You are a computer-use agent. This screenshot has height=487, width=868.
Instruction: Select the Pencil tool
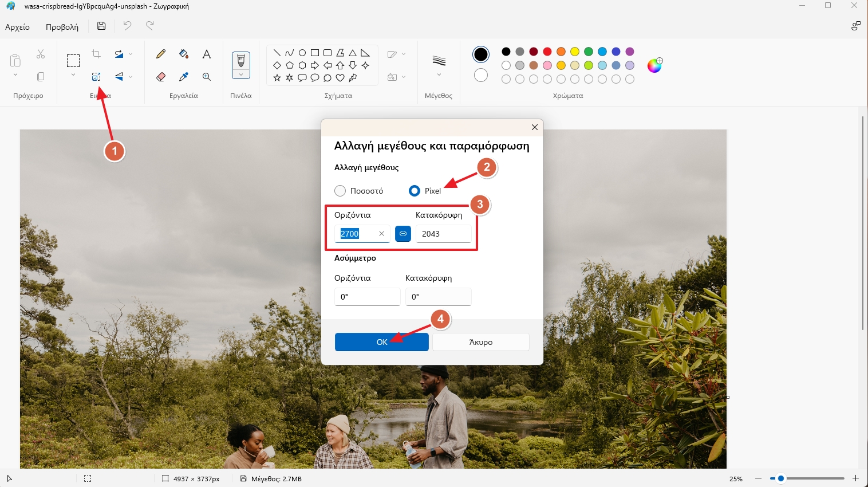(161, 54)
